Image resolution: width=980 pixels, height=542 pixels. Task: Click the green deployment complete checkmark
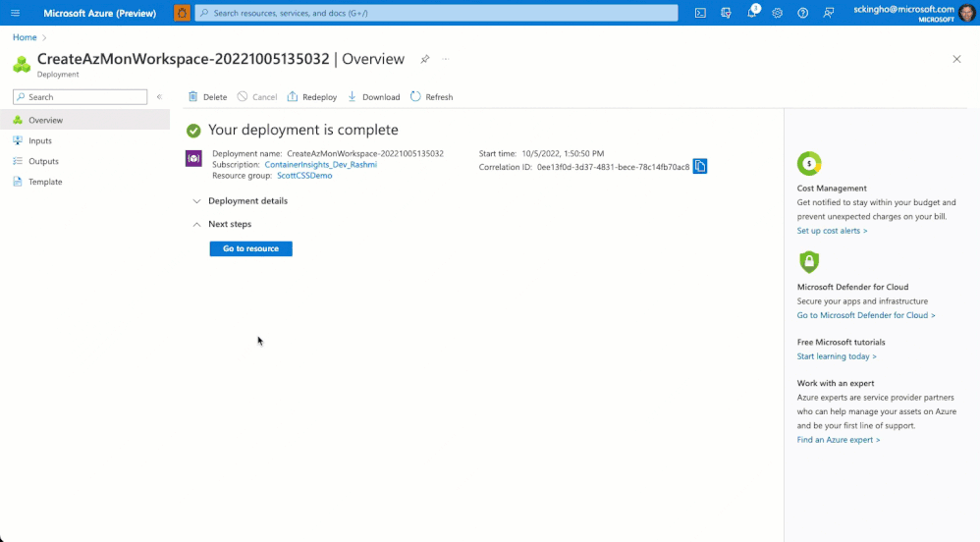click(193, 130)
